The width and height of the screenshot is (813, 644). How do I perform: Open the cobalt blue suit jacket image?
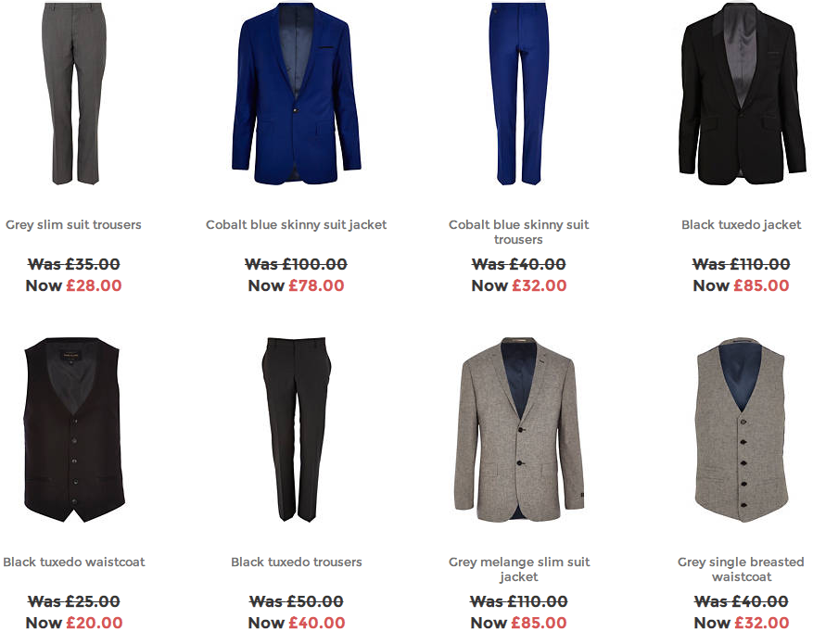[296, 94]
